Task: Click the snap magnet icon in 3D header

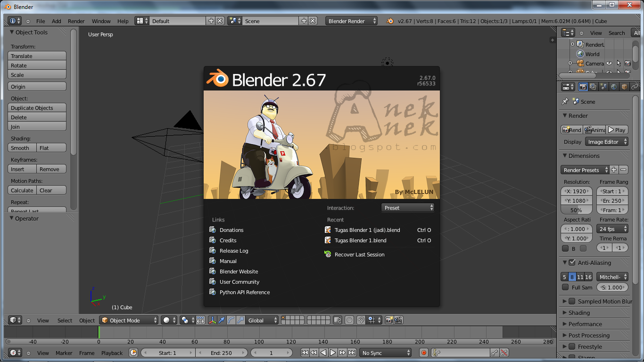Action: pos(361,320)
